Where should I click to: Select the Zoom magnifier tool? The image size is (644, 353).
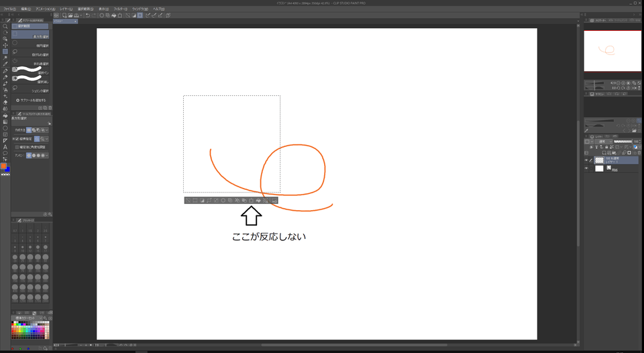pos(5,26)
